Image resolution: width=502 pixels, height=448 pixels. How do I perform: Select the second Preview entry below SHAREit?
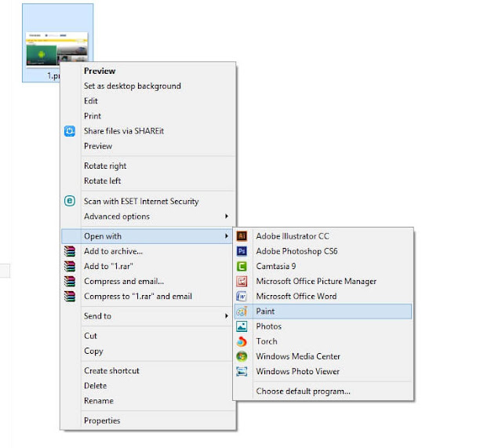coord(98,146)
